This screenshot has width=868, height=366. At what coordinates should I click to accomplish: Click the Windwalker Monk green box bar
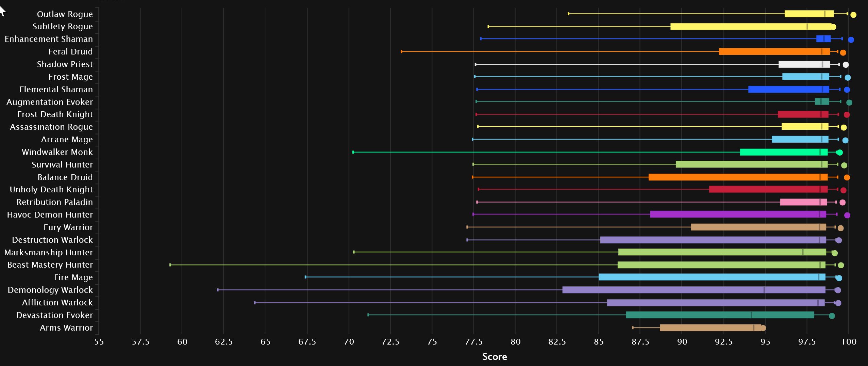(x=782, y=152)
